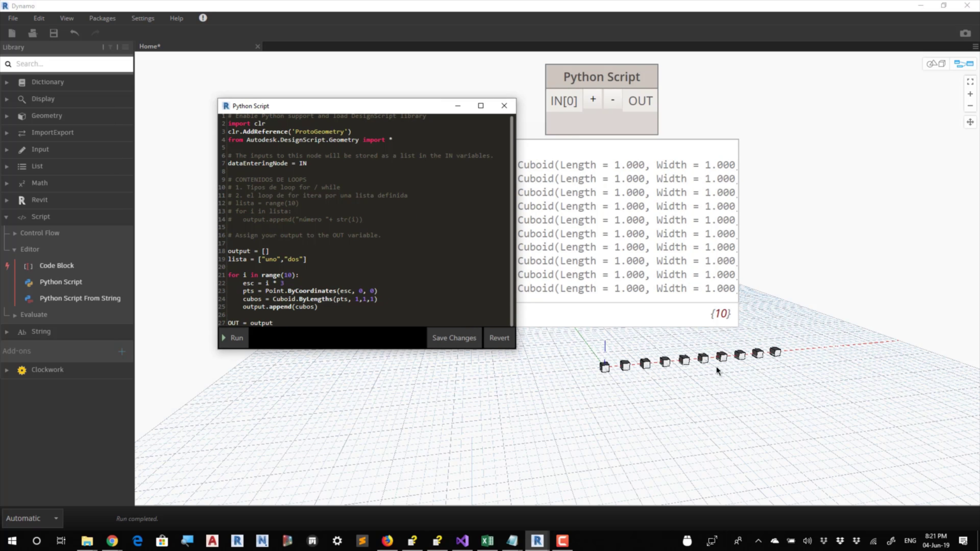980x551 pixels.
Task: Save the current Dynamo file
Action: tap(53, 33)
